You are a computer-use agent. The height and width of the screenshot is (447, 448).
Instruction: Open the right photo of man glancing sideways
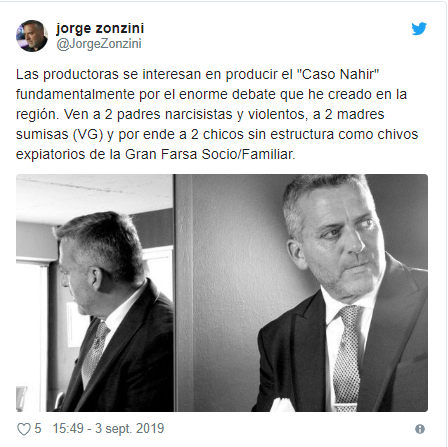click(x=301, y=293)
